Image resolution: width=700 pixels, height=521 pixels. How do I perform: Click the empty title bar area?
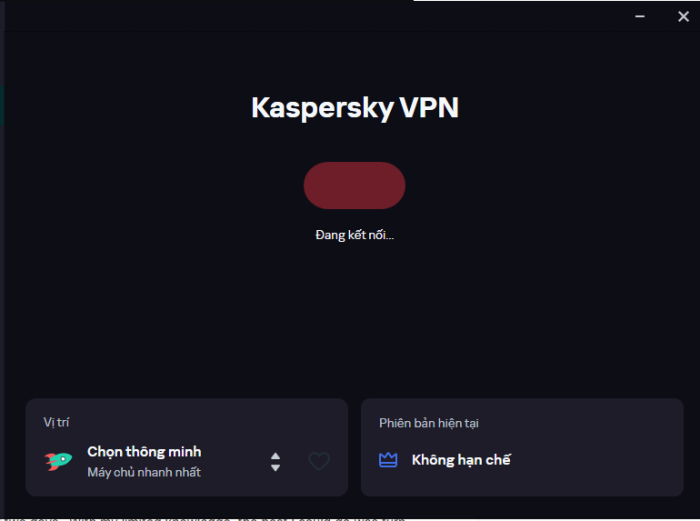coord(300,16)
